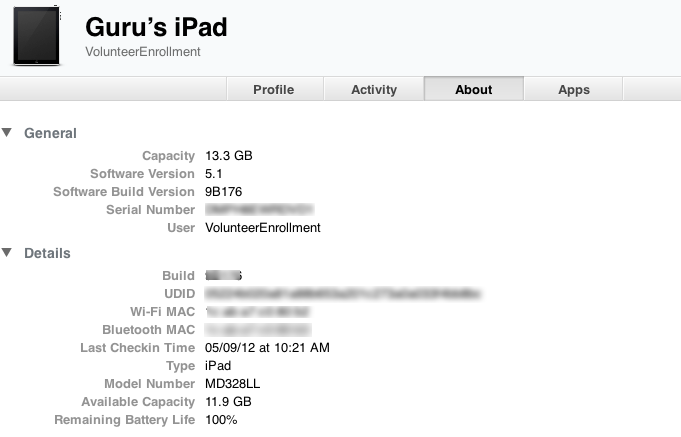Click VolunteerEnrollment subtitle under device name
This screenshot has height=437, width=681.
143,52
